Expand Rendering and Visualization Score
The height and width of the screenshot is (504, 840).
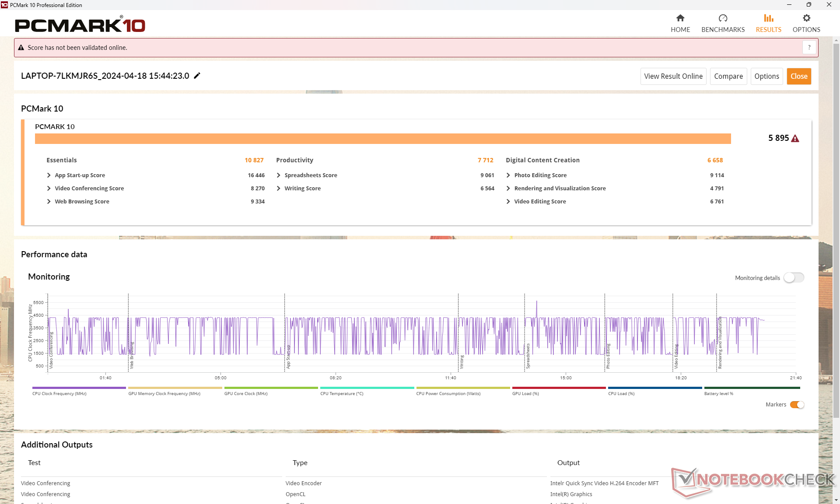tap(508, 189)
